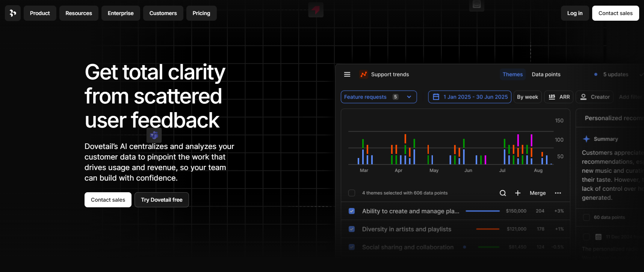Click the Summary sparkle icon
Image resolution: width=644 pixels, height=272 pixels.
[x=586, y=139]
